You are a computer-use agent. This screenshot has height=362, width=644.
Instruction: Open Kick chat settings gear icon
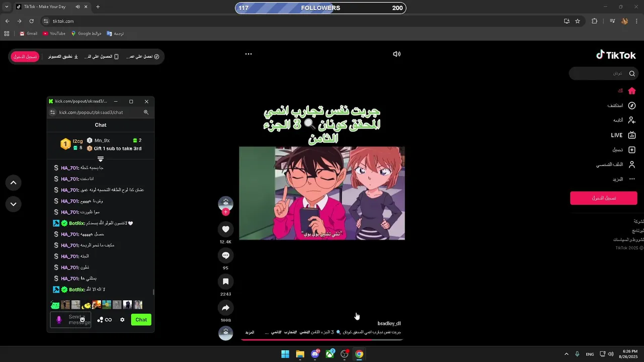tap(122, 320)
